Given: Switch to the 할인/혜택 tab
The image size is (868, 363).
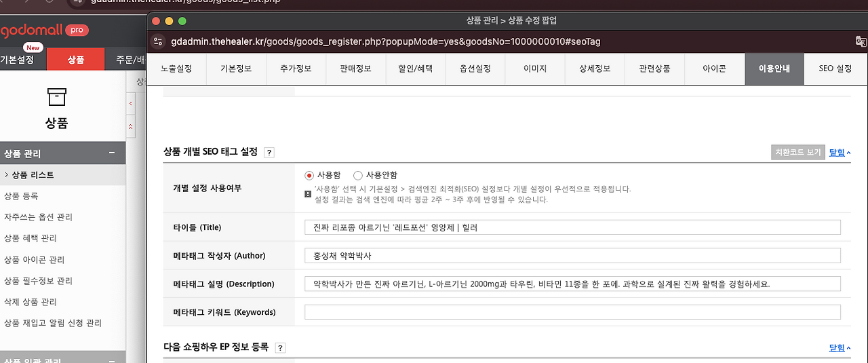Looking at the screenshot, I should pyautogui.click(x=415, y=69).
